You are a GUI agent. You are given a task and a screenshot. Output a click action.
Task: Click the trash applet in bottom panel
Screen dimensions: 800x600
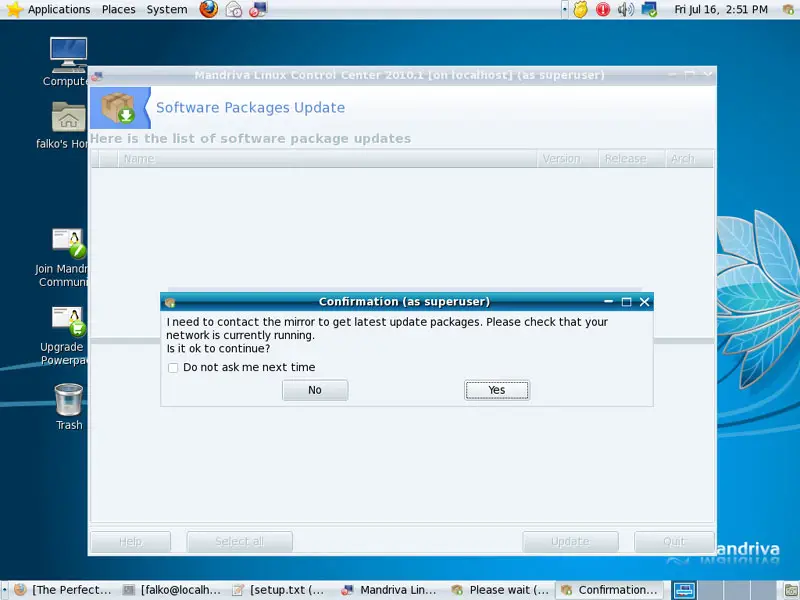point(790,590)
